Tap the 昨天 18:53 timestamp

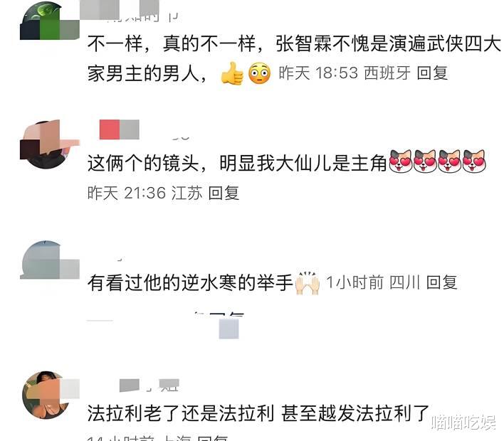pyautogui.click(x=318, y=73)
